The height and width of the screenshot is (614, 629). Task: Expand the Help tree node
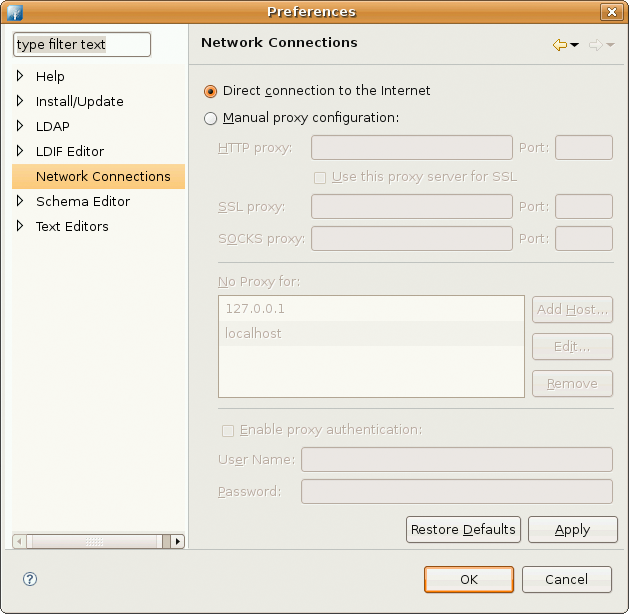point(20,76)
